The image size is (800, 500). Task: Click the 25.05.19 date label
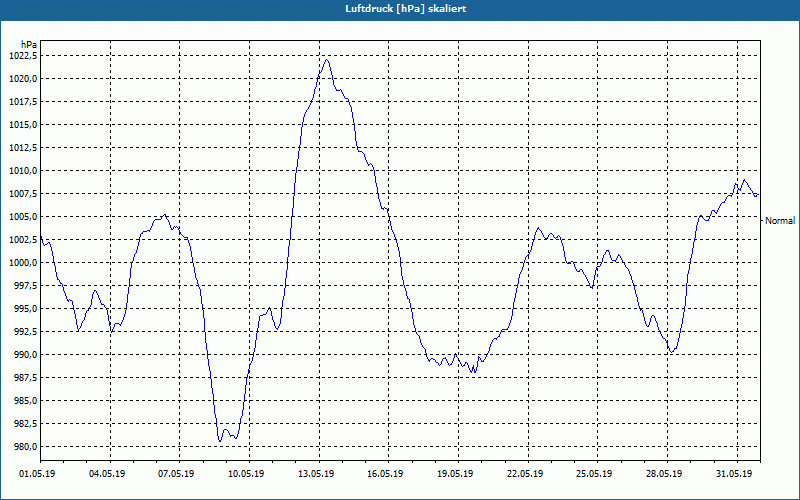[x=595, y=474]
